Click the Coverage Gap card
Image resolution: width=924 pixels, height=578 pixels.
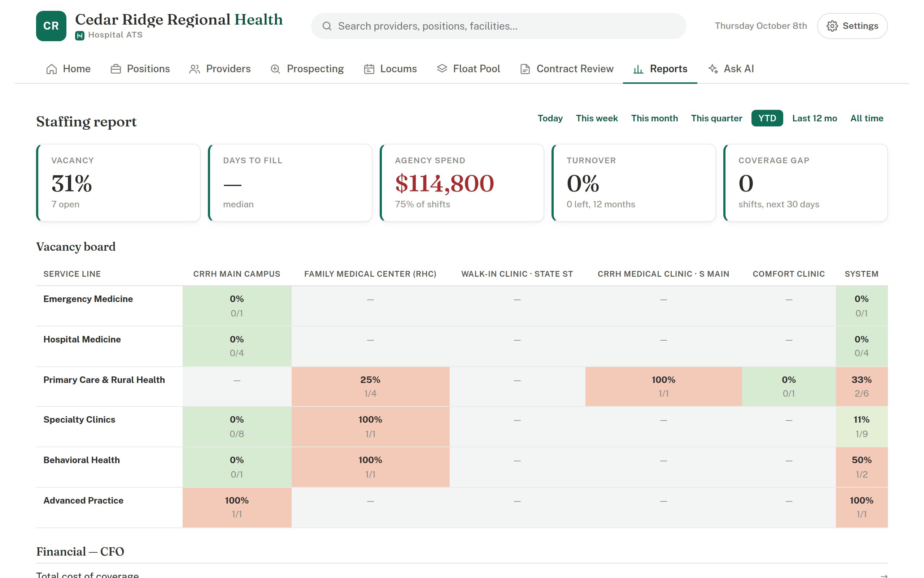coord(806,183)
